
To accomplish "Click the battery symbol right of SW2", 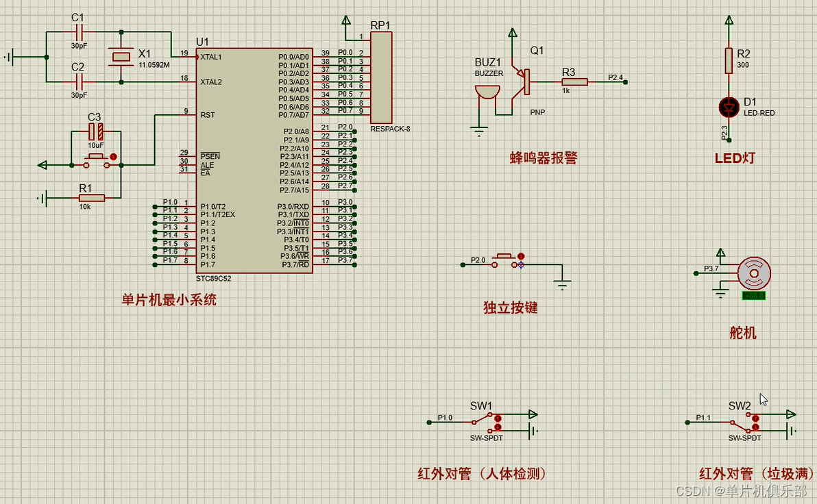I will 792,431.
